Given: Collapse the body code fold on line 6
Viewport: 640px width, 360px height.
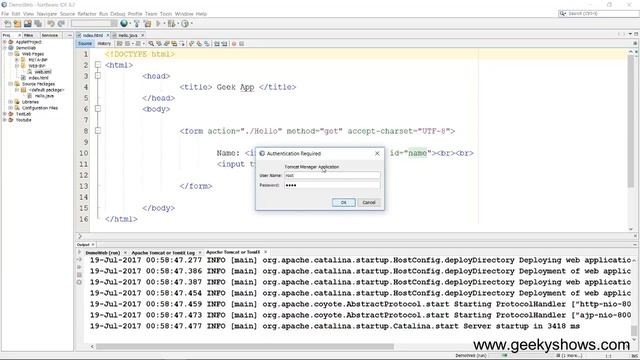Looking at the screenshot, I should coord(98,109).
